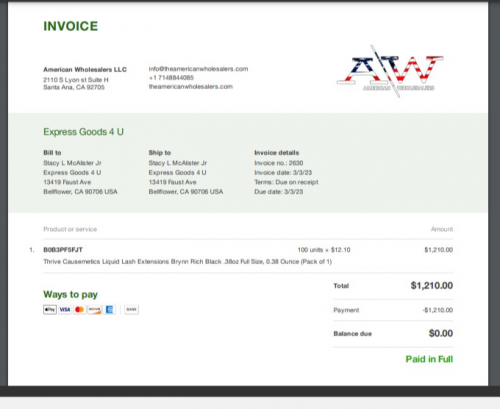Click the Visa card icon
This screenshot has height=409, width=500.
pyautogui.click(x=65, y=310)
